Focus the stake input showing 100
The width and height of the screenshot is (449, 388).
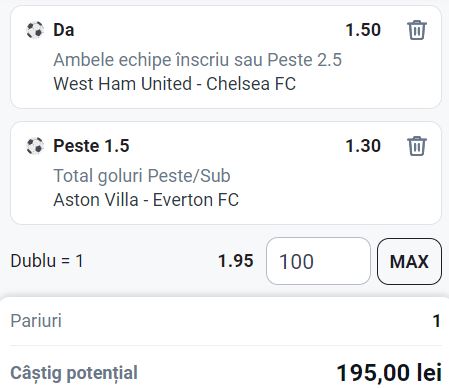pyautogui.click(x=318, y=261)
